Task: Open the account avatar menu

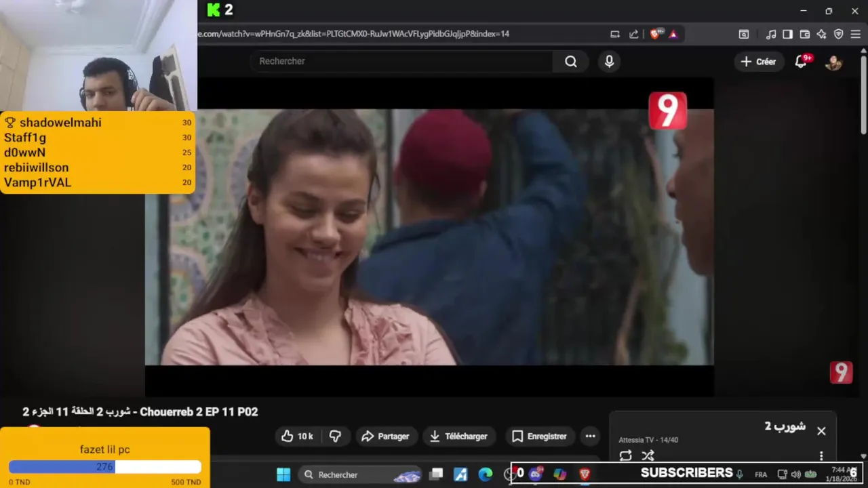Action: click(x=833, y=62)
